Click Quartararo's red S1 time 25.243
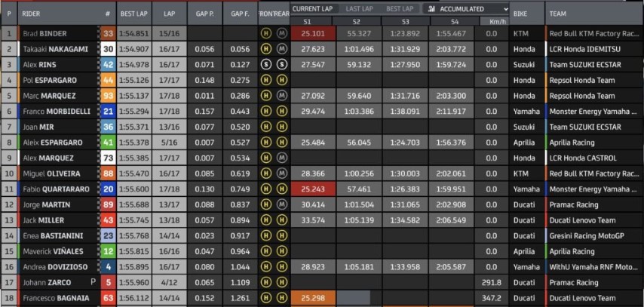 (313, 189)
